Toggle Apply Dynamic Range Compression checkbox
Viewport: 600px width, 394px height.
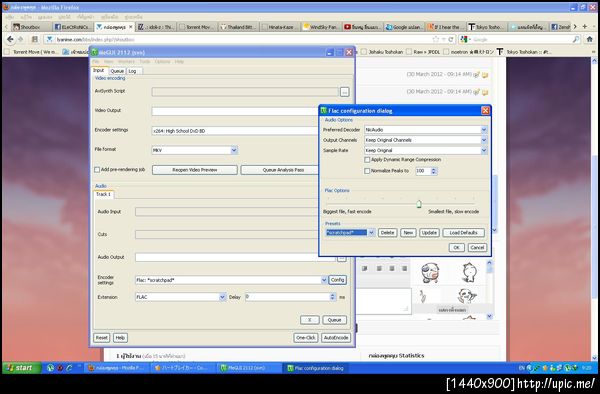coord(367,160)
